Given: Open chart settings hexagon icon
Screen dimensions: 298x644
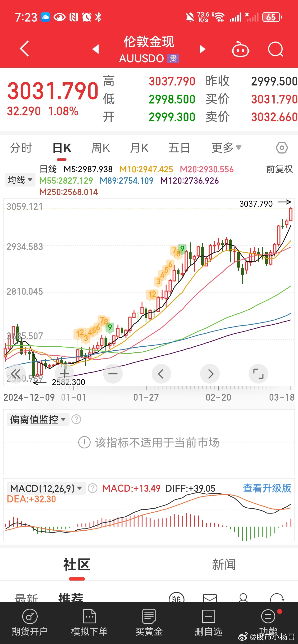Looking at the screenshot, I should tap(282, 148).
